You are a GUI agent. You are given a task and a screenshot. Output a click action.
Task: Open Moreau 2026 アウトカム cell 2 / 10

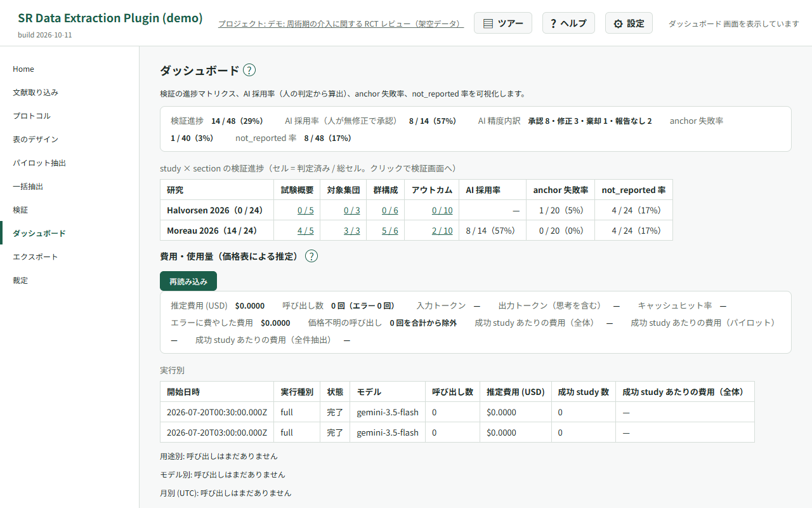(x=443, y=231)
